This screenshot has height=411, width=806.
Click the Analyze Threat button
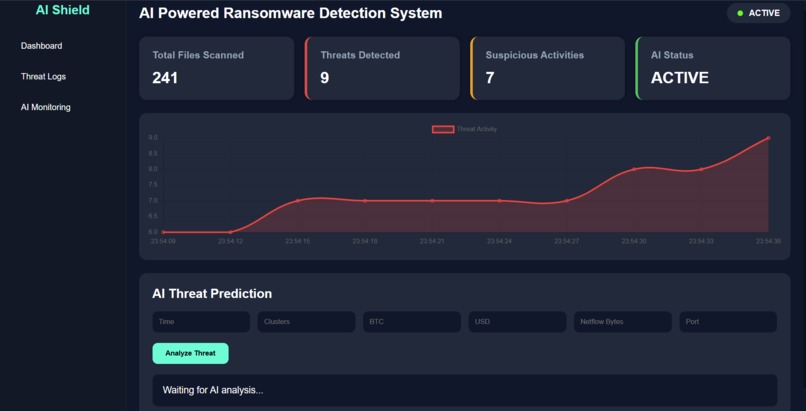[x=190, y=353]
